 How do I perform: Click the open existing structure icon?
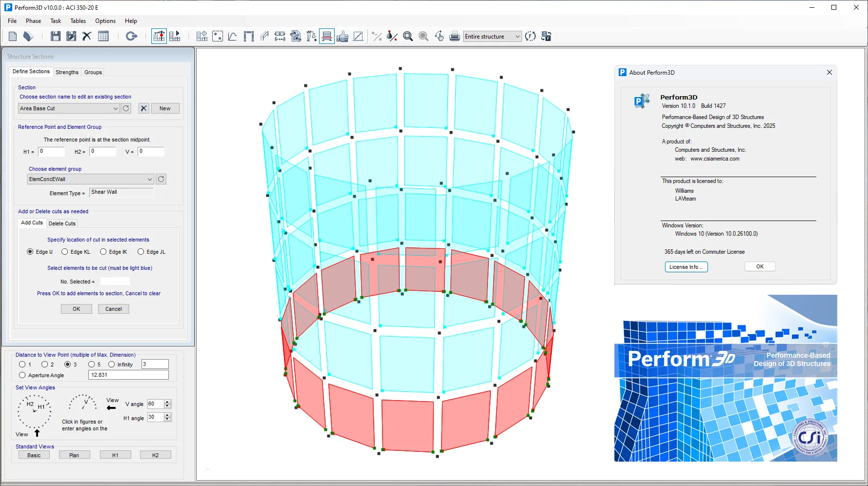pyautogui.click(x=28, y=36)
